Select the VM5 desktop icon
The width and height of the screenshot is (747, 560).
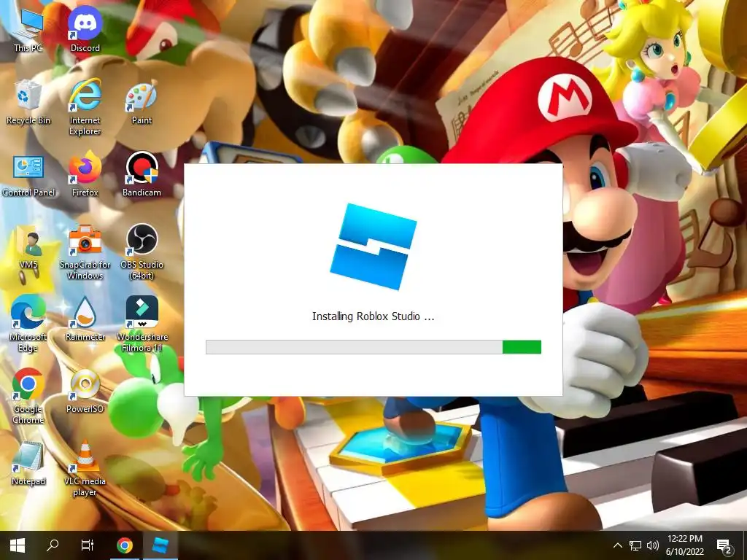click(x=28, y=246)
